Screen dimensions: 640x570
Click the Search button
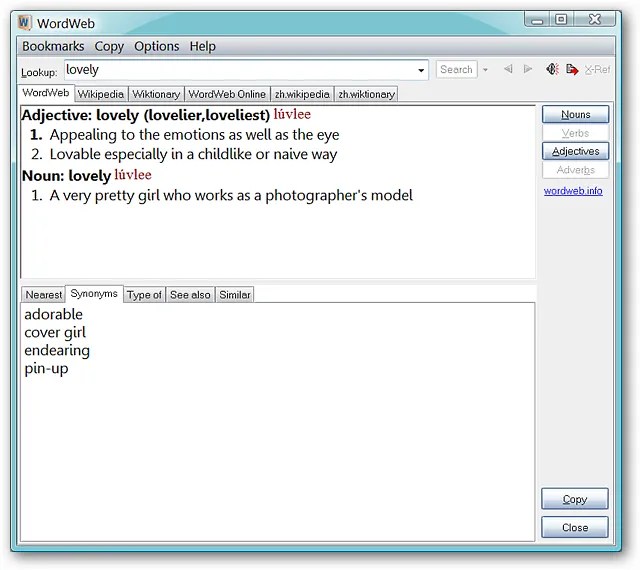coord(456,69)
